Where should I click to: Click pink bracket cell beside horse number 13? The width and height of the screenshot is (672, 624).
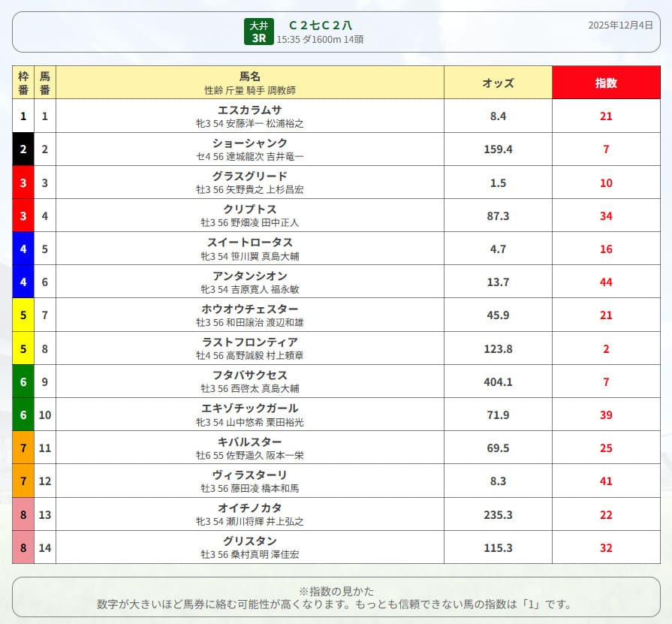point(23,514)
